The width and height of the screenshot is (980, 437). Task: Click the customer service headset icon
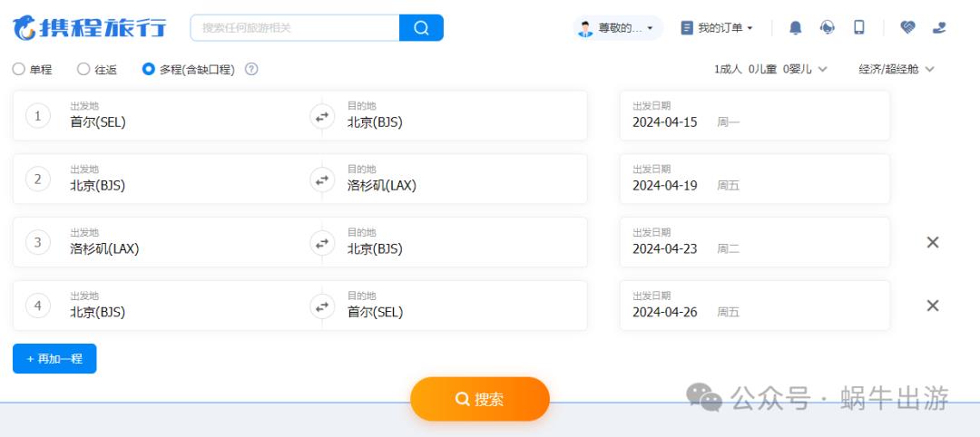pyautogui.click(x=827, y=28)
